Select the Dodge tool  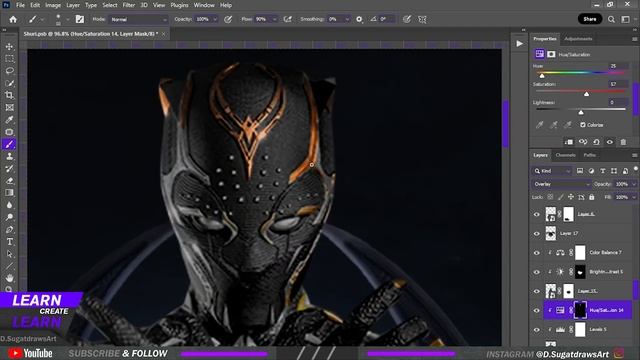(x=9, y=217)
